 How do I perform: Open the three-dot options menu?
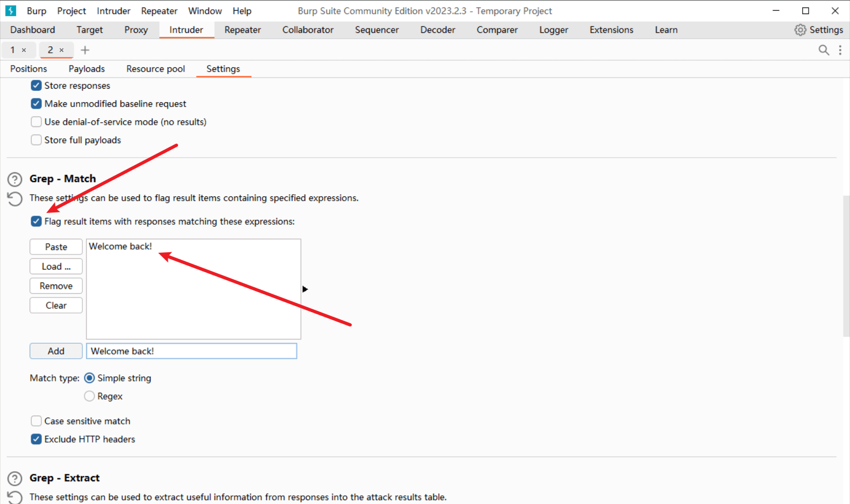click(840, 50)
